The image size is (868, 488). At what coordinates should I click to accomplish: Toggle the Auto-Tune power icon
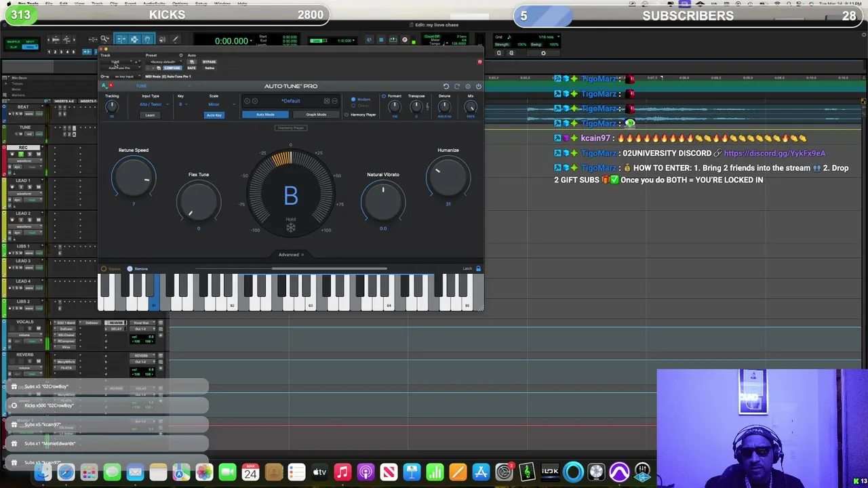coord(479,87)
